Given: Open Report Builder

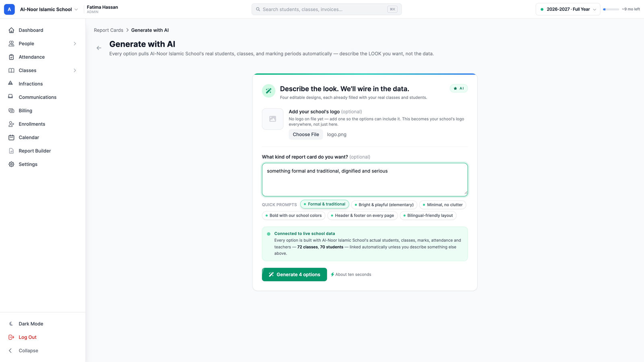Looking at the screenshot, I should click(43, 151).
